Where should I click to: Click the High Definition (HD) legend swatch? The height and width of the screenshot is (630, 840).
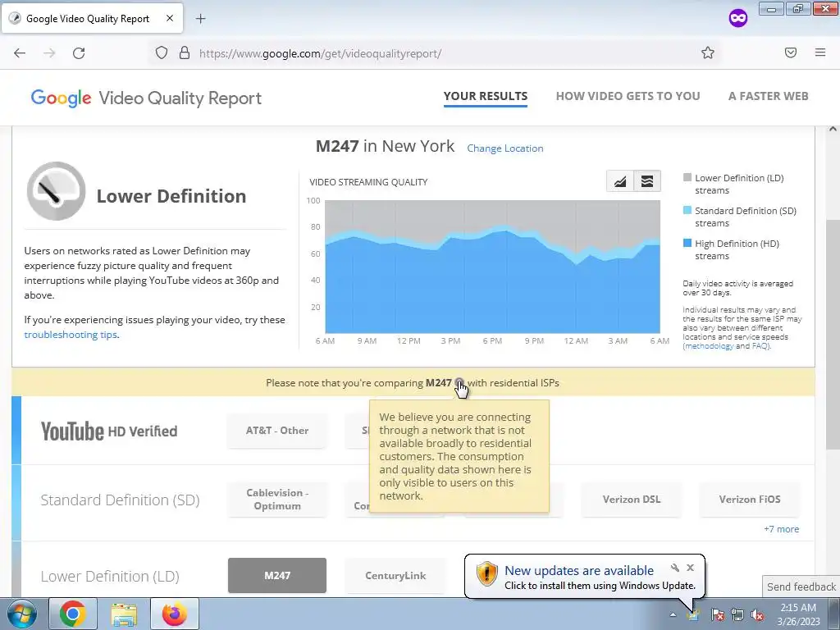click(687, 243)
